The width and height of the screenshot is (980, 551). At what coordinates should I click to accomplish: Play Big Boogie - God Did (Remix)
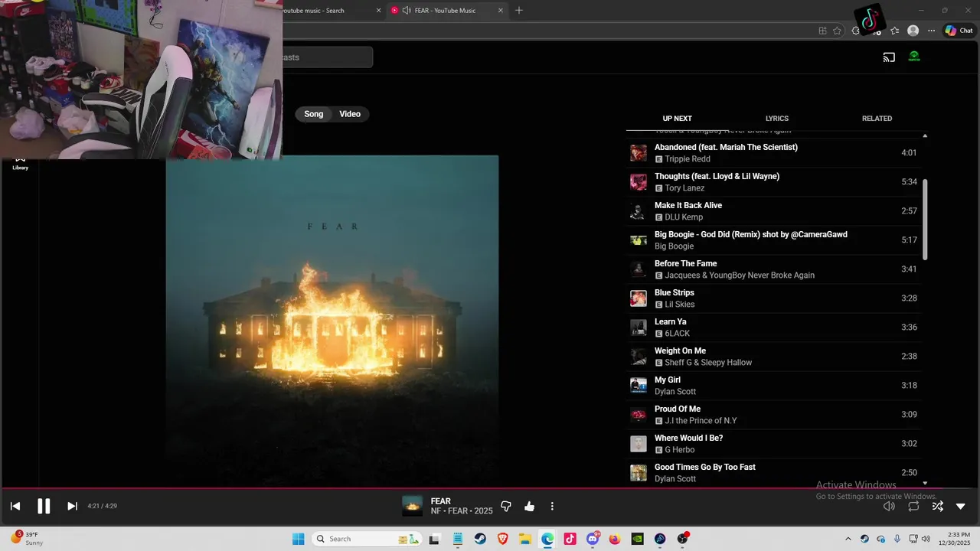tap(773, 240)
